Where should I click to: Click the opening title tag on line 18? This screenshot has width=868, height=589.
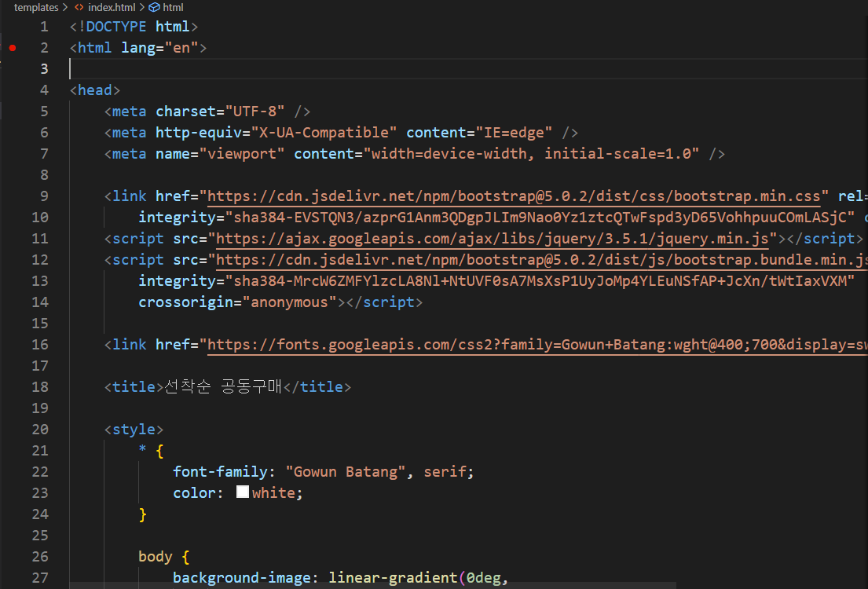coord(134,387)
